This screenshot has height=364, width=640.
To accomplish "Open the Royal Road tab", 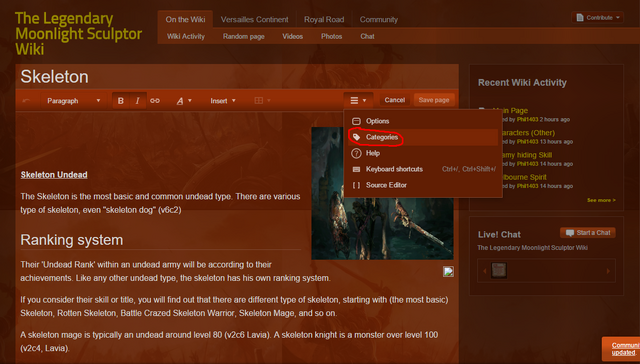I will tap(324, 20).
